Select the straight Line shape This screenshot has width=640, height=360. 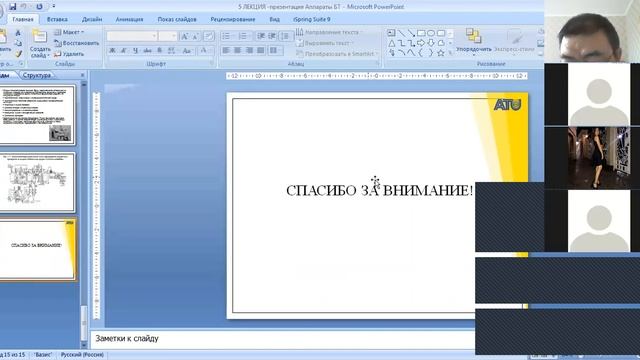[x=401, y=33]
